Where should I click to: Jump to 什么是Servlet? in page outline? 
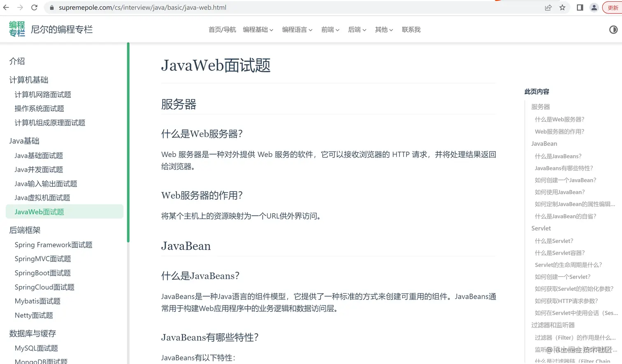(x=554, y=240)
